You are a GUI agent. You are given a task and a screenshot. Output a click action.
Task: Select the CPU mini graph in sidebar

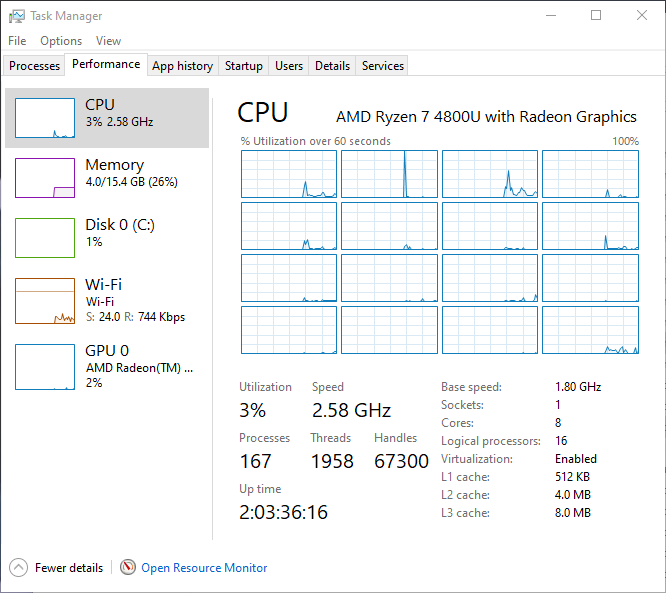click(x=45, y=118)
